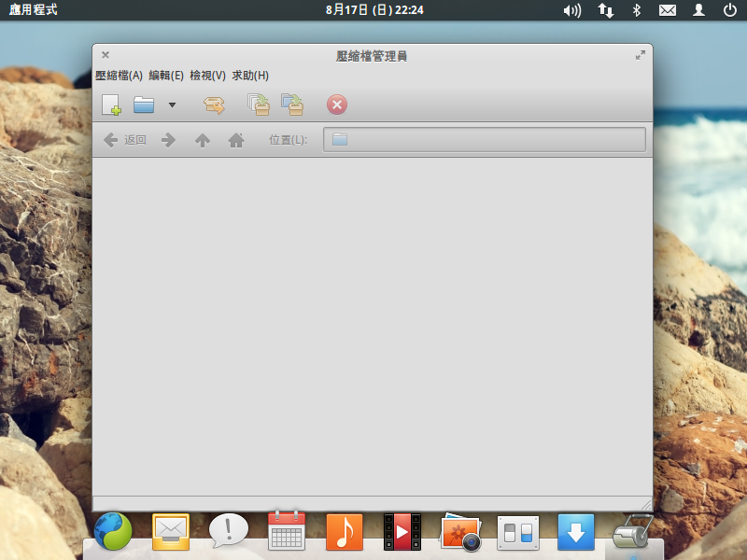Go forward with the right arrow
The height and width of the screenshot is (560, 747).
(x=168, y=140)
